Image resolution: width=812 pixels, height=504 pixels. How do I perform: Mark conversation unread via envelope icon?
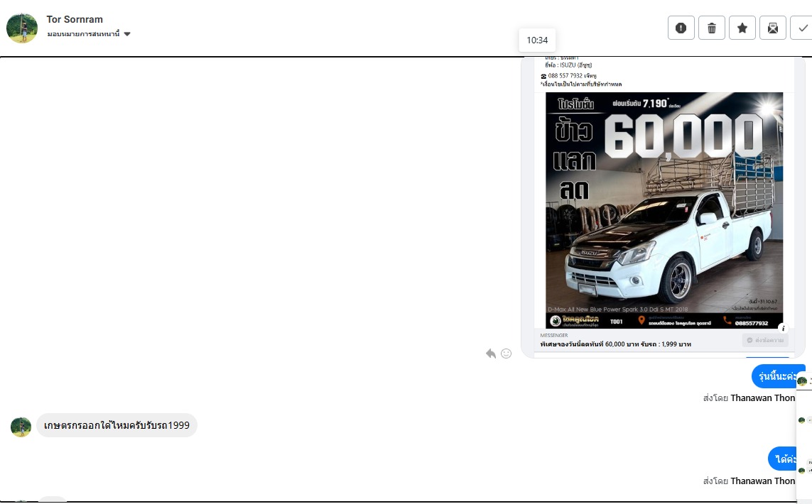click(772, 28)
